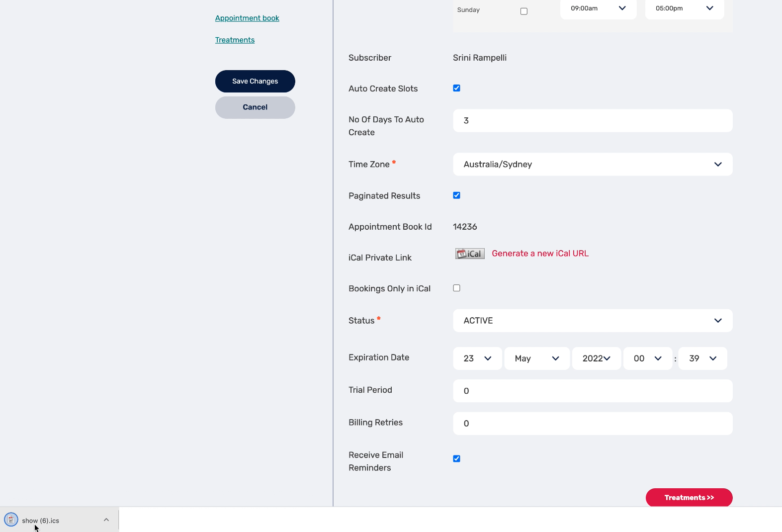Click Generate a new iCal URL
The width and height of the screenshot is (782, 532).
tap(540, 254)
